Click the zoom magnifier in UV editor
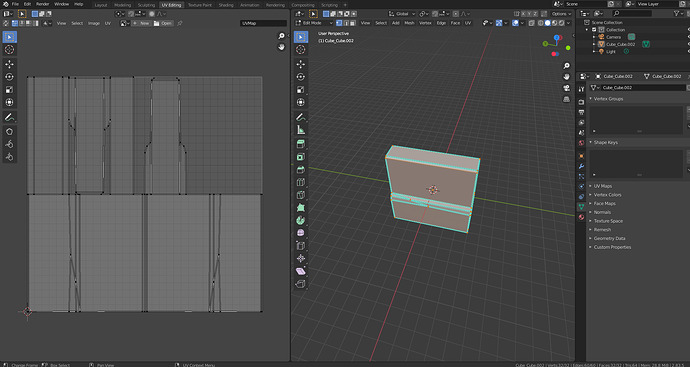The image size is (690, 367). (282, 36)
